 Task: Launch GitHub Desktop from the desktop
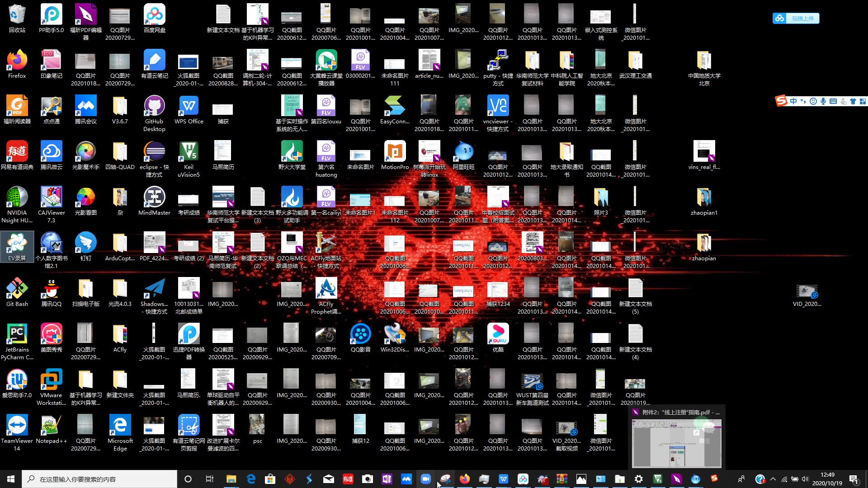pyautogui.click(x=154, y=113)
